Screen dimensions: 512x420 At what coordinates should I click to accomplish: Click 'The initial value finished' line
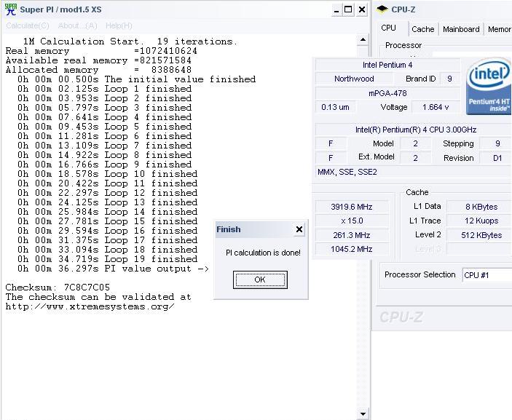136,79
